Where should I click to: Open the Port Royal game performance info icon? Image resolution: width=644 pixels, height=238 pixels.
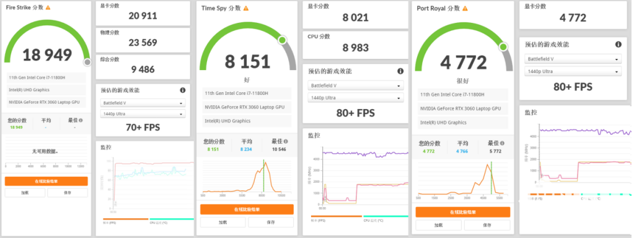click(618, 45)
